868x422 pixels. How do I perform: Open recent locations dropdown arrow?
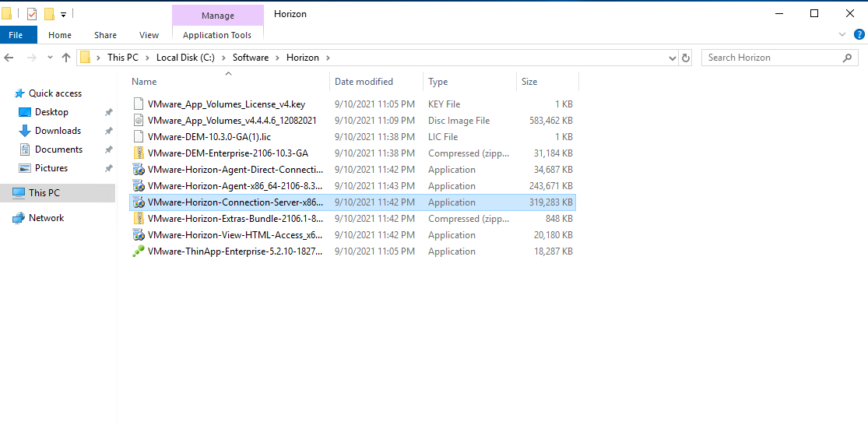[50, 58]
